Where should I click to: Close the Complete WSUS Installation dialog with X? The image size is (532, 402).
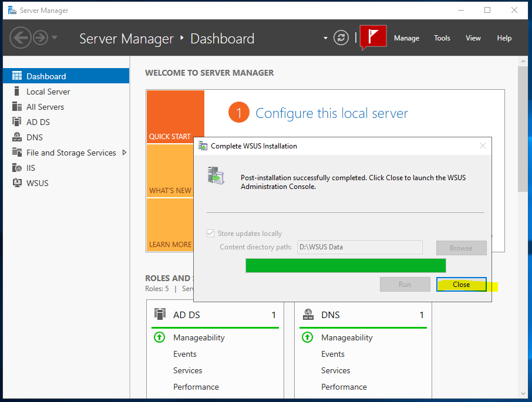pos(483,146)
